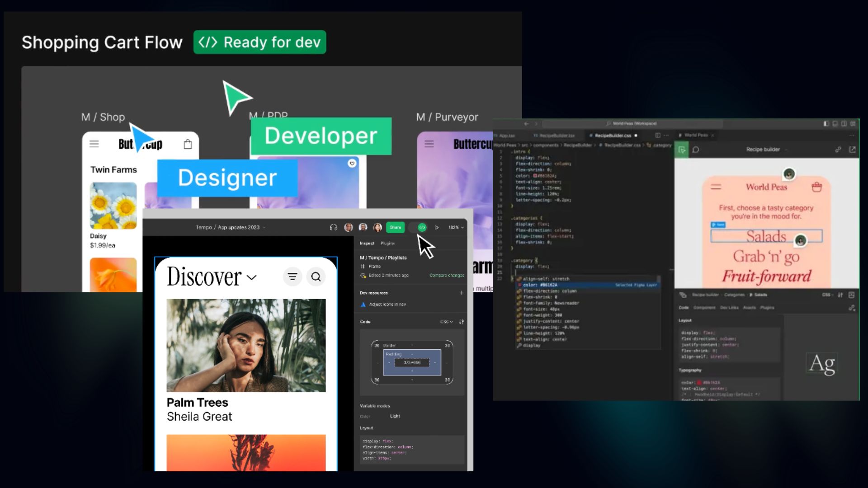Click the Compare changes link
The height and width of the screenshot is (488, 868).
point(446,275)
